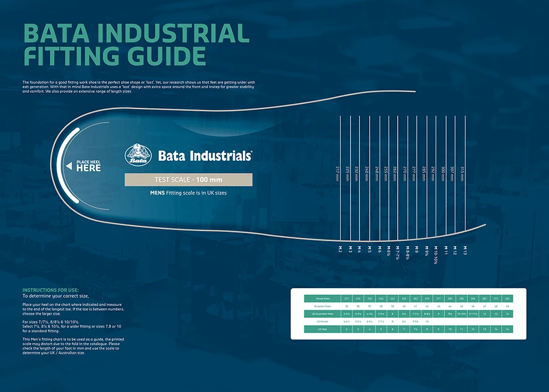The width and height of the screenshot is (549, 392).
Task: Click the "M 13" size marker
Action: tap(465, 250)
